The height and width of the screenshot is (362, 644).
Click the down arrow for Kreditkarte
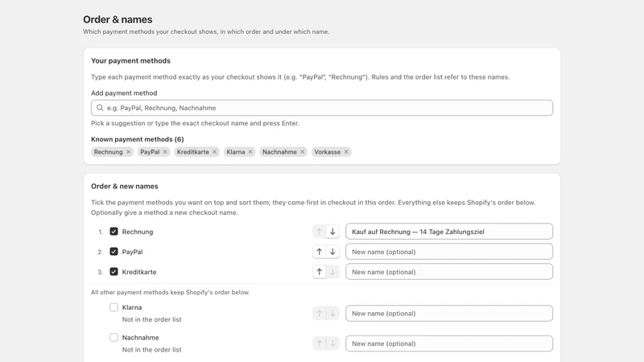(x=332, y=272)
